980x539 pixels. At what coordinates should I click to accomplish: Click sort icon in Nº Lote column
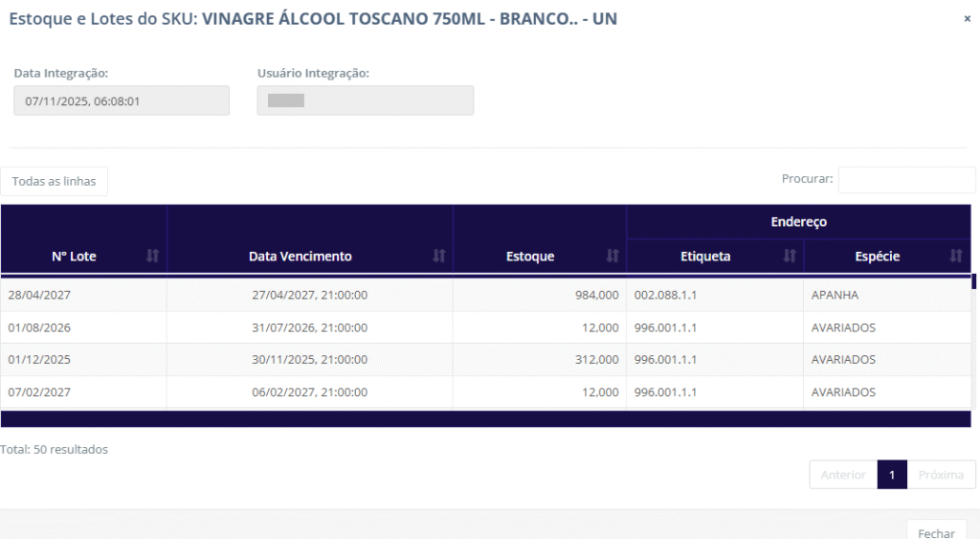(x=152, y=256)
